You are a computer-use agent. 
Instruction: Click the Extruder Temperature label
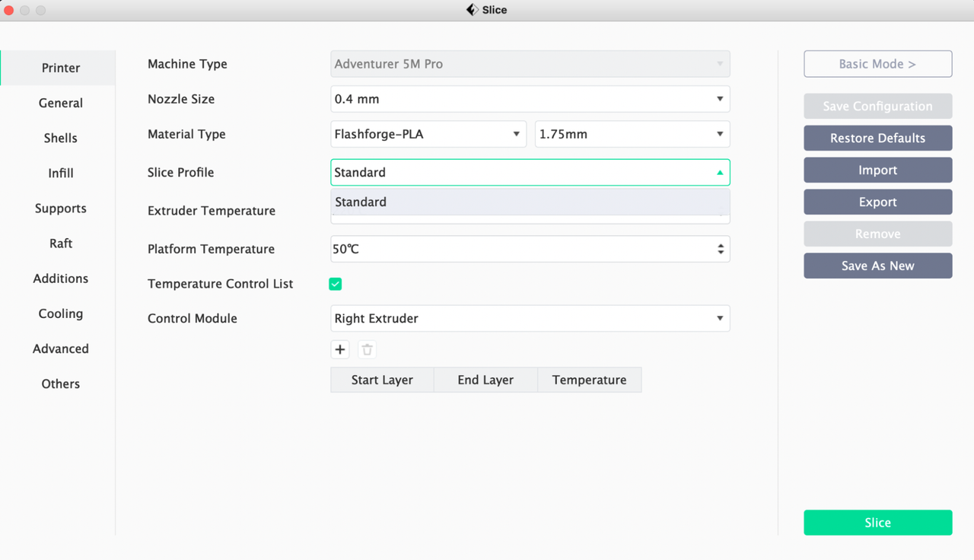click(x=212, y=211)
